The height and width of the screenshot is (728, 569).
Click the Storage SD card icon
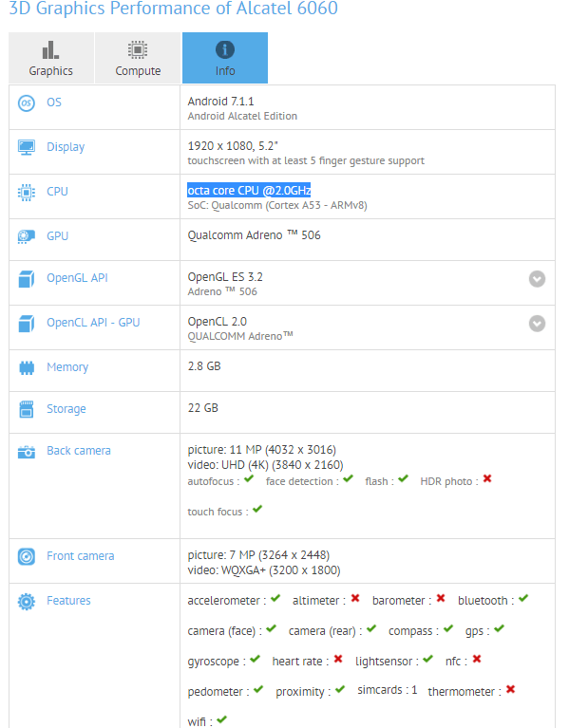click(27, 409)
